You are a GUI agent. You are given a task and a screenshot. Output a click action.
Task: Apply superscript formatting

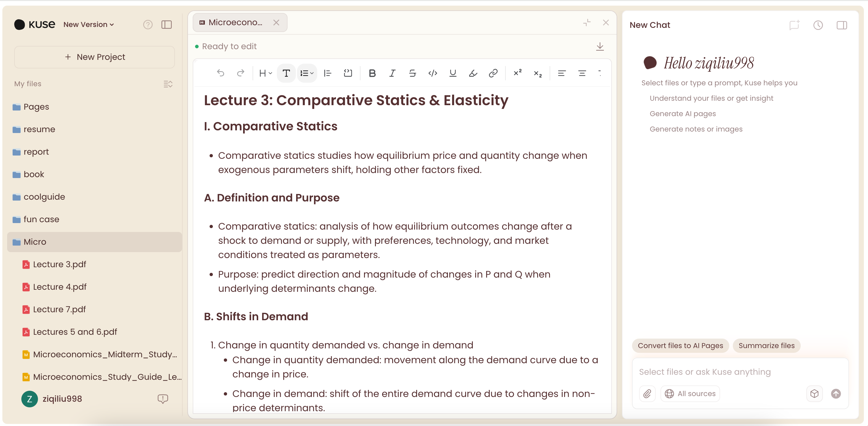tap(517, 73)
